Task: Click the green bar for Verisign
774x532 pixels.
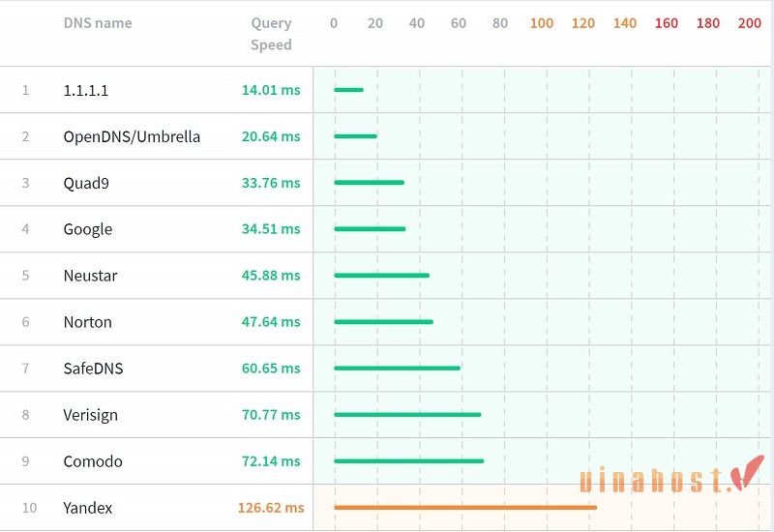Action: (407, 415)
